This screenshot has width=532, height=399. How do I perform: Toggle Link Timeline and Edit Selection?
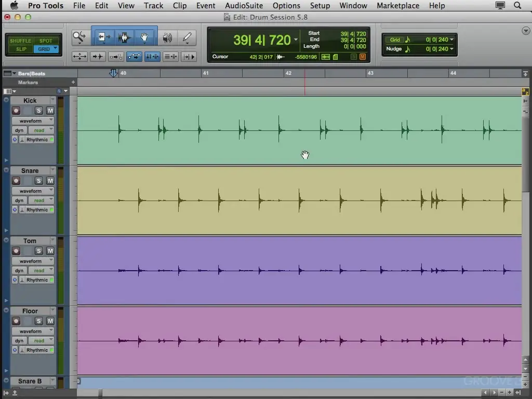coord(152,57)
